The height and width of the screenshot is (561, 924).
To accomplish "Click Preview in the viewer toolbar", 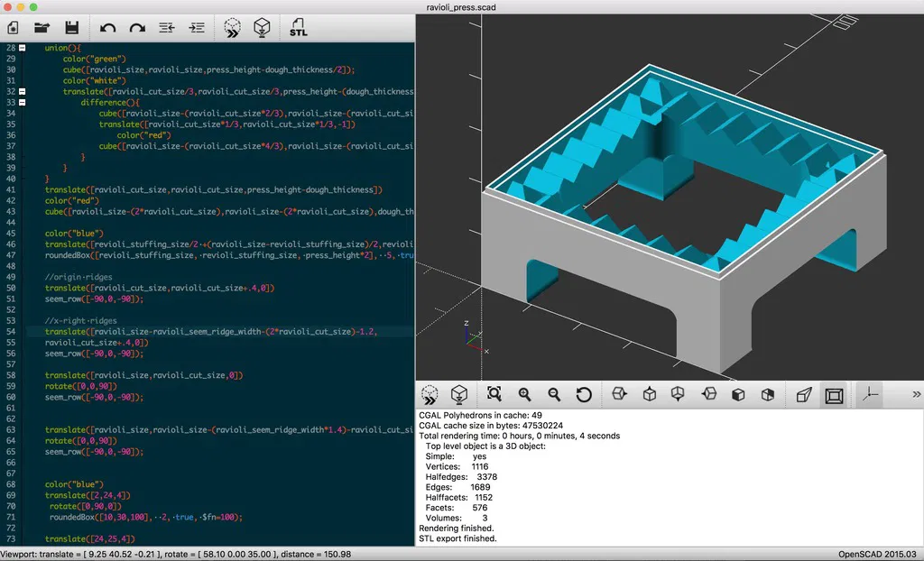I will (430, 394).
